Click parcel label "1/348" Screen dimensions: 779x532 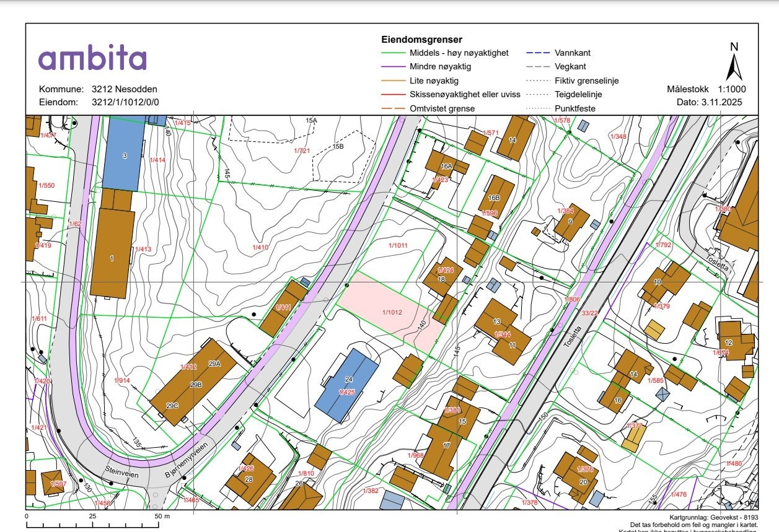click(618, 136)
